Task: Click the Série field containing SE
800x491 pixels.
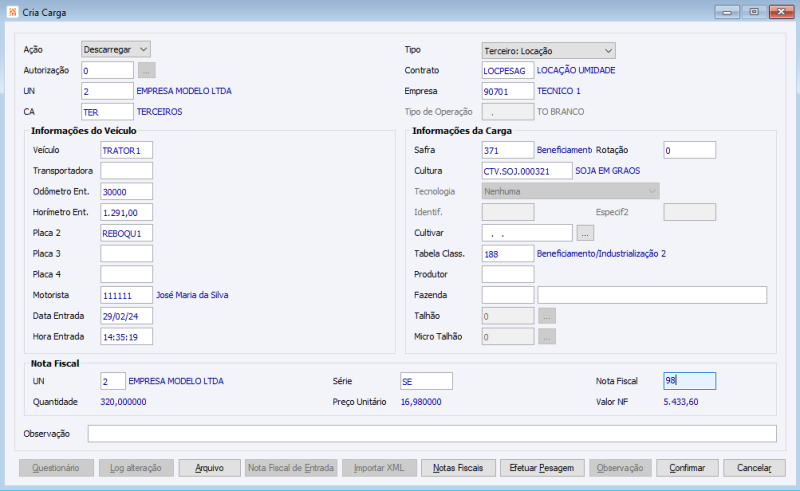Action: pos(426,381)
